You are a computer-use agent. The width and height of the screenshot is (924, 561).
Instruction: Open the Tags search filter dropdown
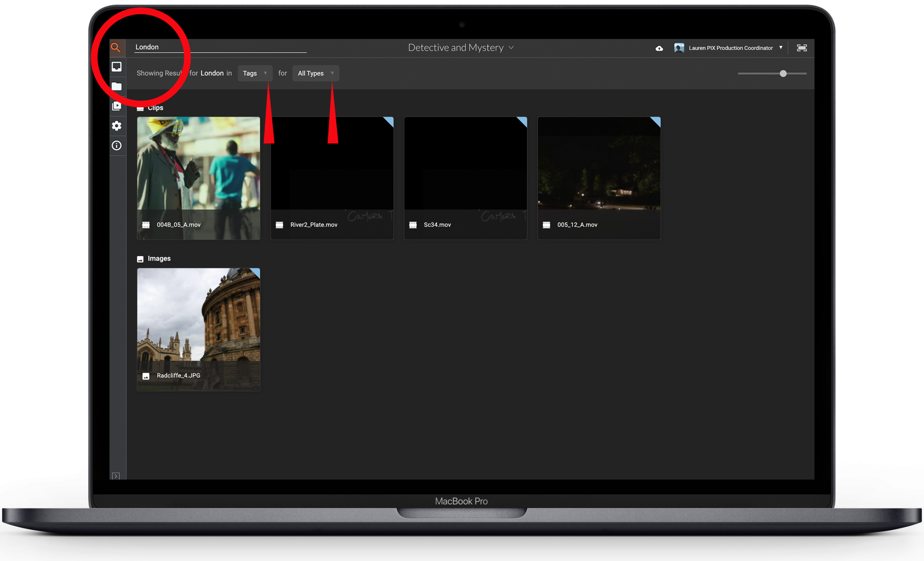pyautogui.click(x=255, y=73)
